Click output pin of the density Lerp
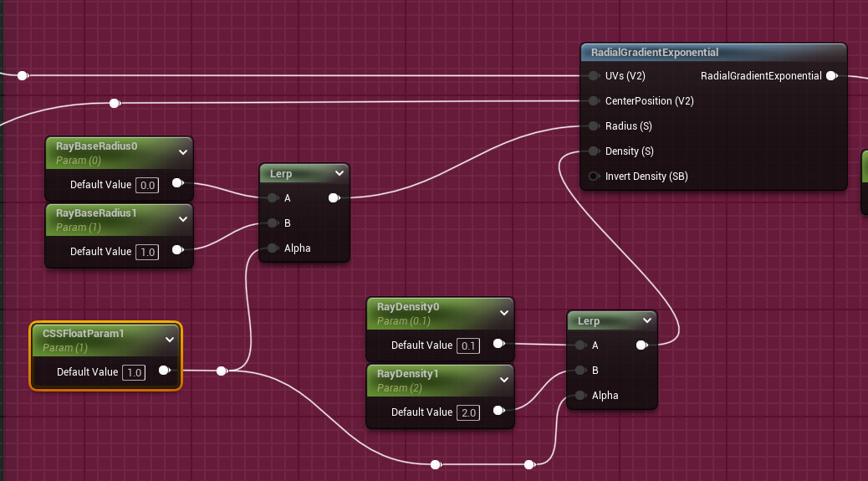This screenshot has width=868, height=481. 641,345
